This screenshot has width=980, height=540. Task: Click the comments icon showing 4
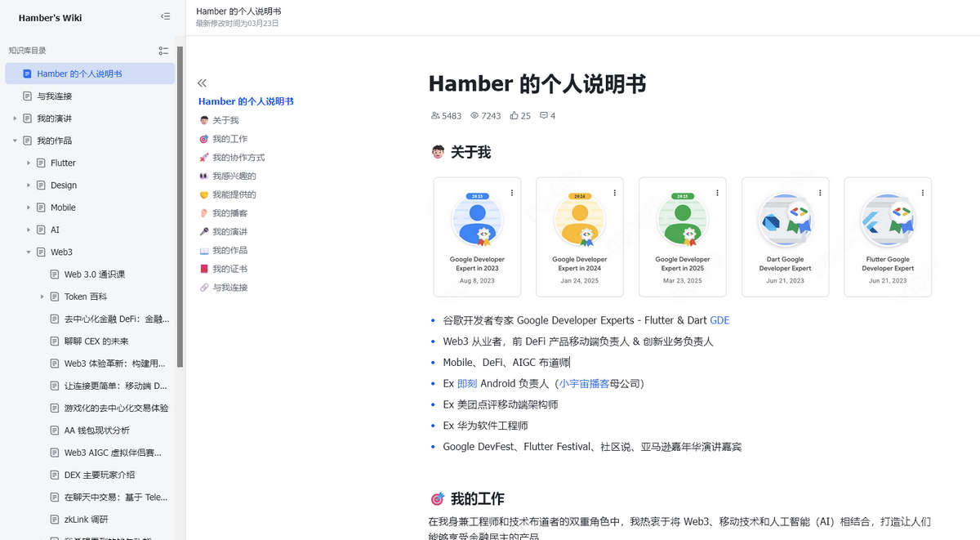544,116
